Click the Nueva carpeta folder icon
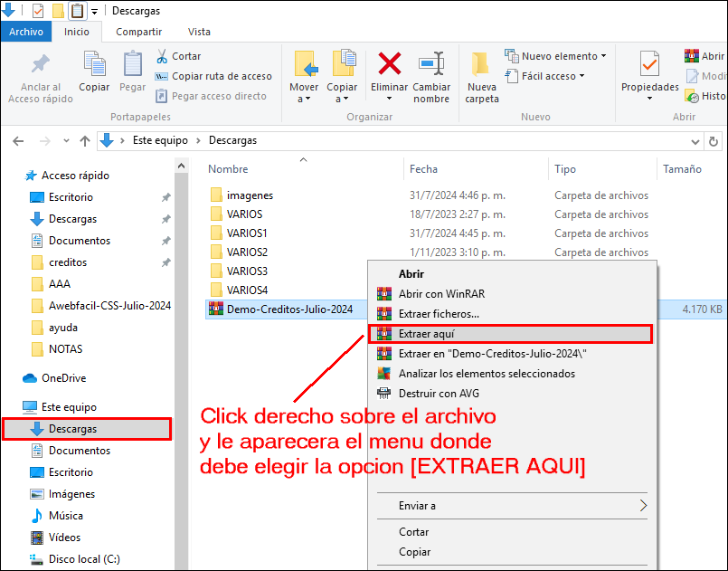The width and height of the screenshot is (728, 571). point(481,65)
